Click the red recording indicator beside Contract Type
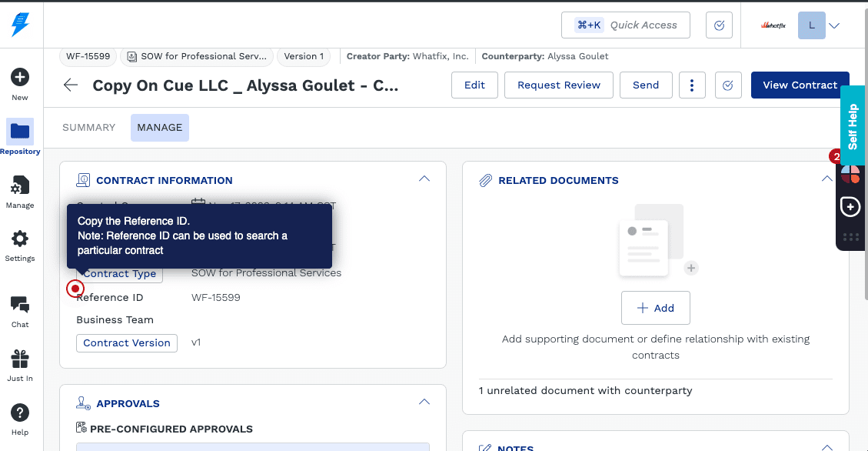The width and height of the screenshot is (868, 451). [75, 289]
